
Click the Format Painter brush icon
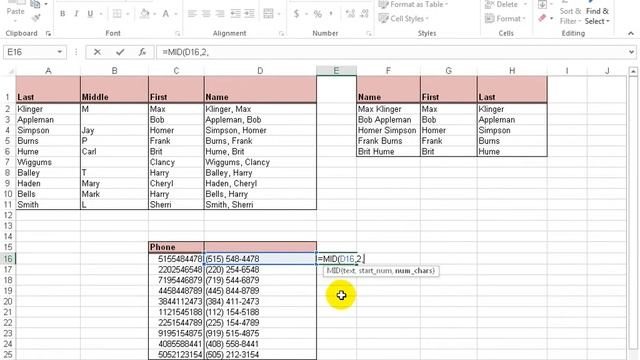point(36,18)
